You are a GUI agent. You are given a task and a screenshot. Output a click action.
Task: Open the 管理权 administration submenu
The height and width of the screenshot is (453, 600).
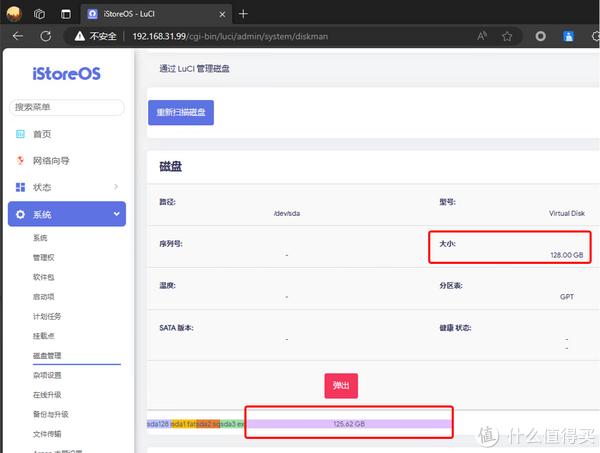point(44,257)
